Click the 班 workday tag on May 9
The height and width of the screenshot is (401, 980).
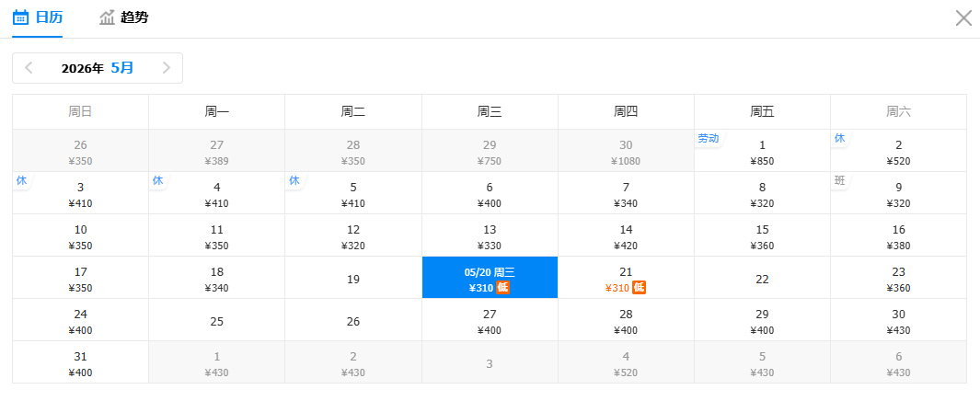point(839,180)
